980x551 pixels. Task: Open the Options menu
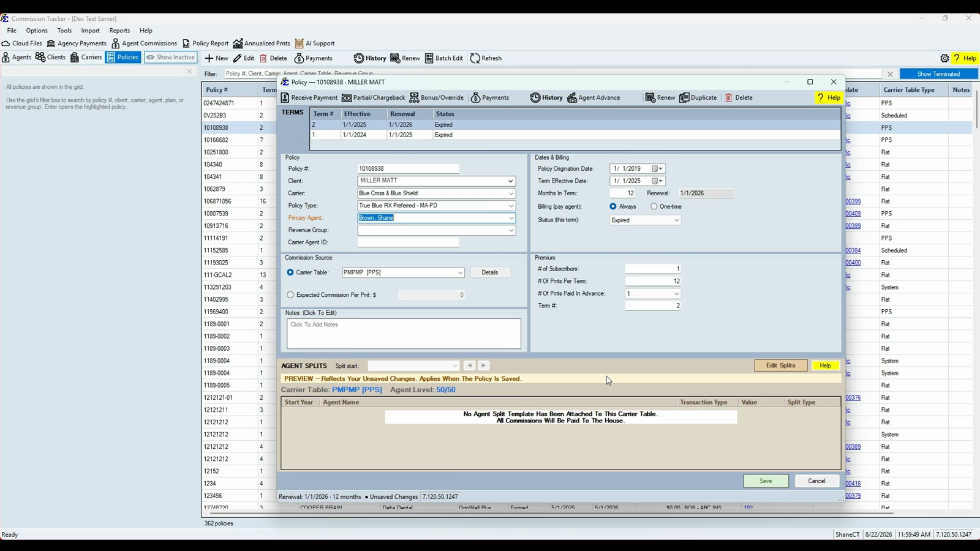coord(37,31)
